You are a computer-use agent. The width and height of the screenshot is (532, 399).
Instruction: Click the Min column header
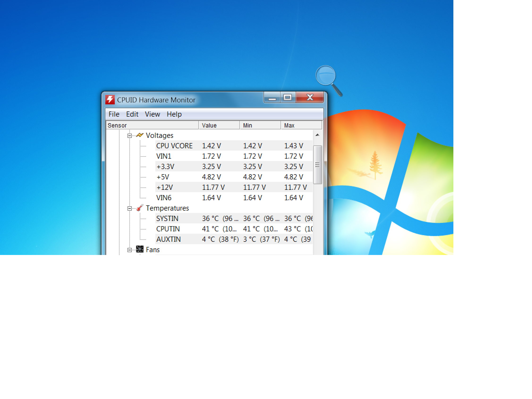(260, 125)
